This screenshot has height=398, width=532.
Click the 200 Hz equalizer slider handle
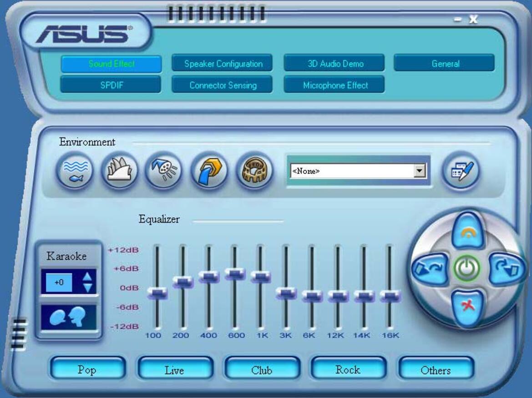[x=183, y=282]
